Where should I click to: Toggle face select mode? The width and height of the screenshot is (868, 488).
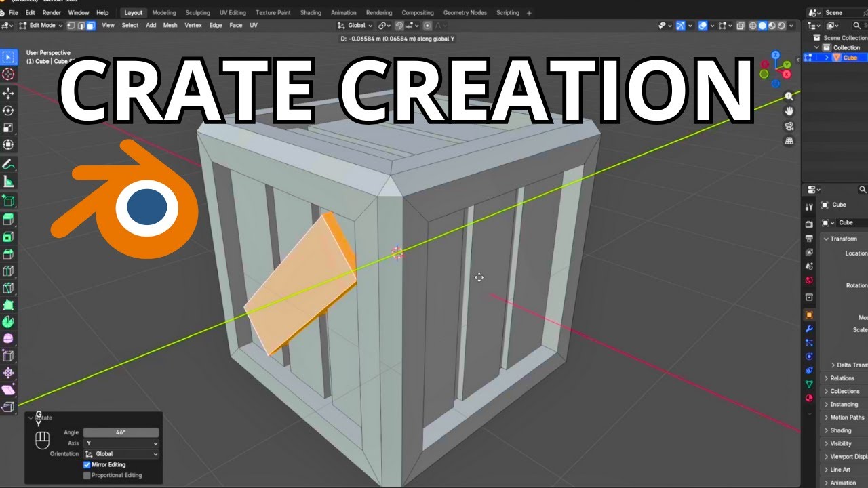point(90,26)
